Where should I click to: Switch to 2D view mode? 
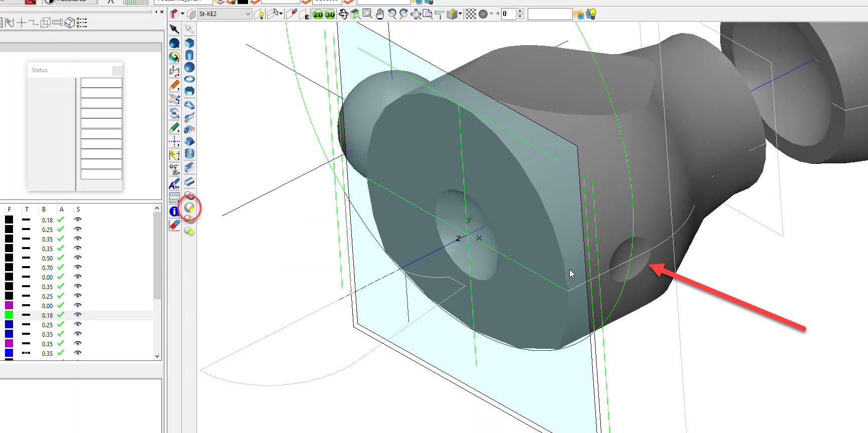click(318, 15)
